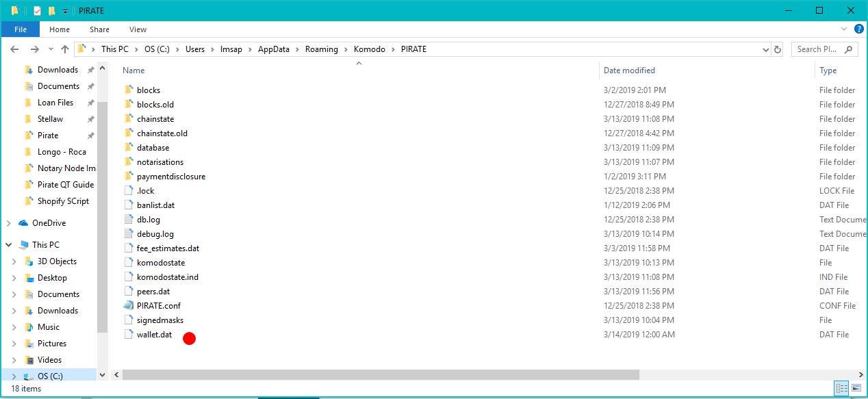Switch to the Home ribbon tab

tap(60, 29)
